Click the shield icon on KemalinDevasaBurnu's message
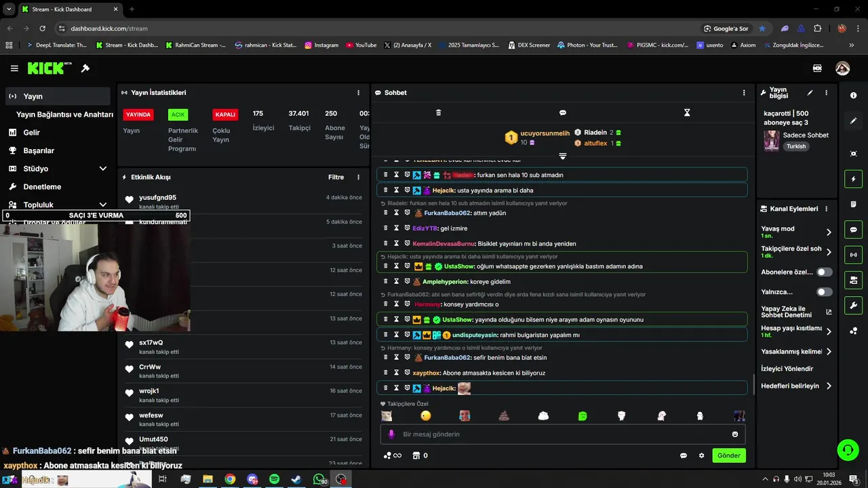The image size is (868, 488). [x=407, y=243]
